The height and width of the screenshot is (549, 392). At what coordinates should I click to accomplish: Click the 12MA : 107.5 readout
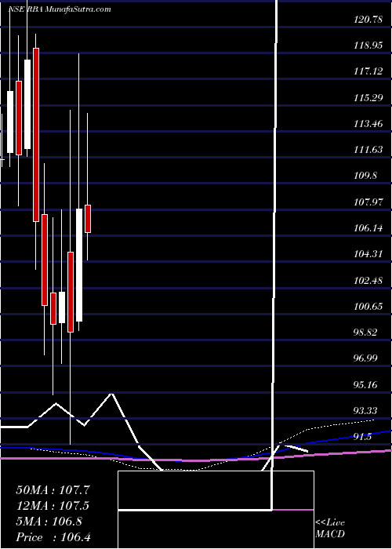(x=53, y=506)
